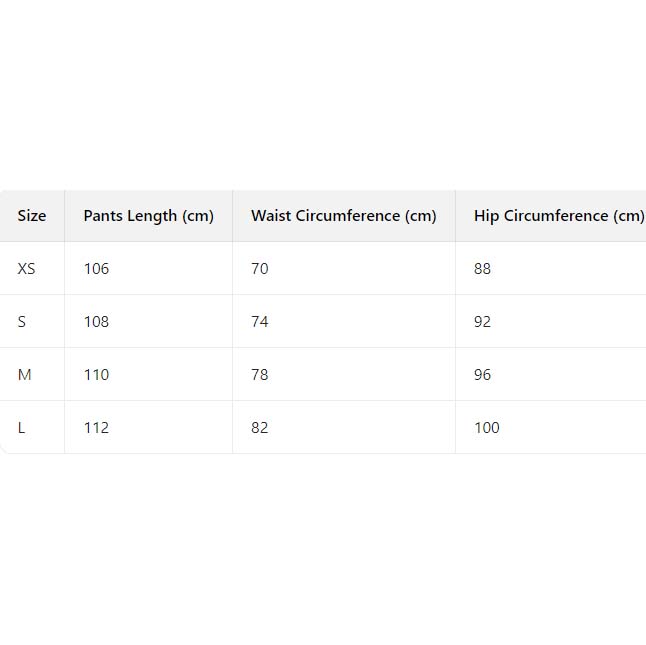
Task: Click waist value 78 for M
Action: pyautogui.click(x=260, y=375)
